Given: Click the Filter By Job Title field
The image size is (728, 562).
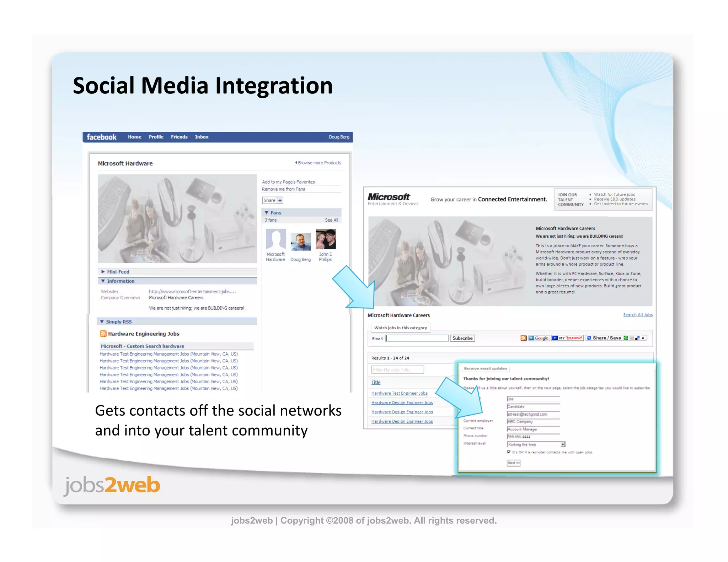Looking at the screenshot, I should coord(397,370).
